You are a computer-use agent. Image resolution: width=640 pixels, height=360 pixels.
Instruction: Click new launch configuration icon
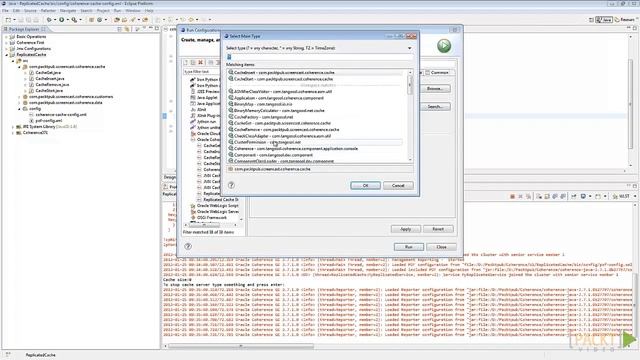pyautogui.click(x=186, y=62)
